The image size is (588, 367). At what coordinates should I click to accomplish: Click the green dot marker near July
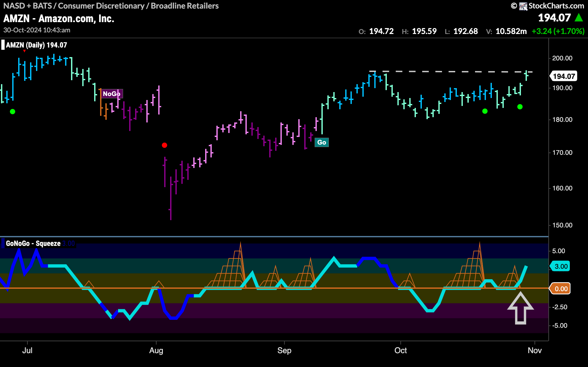(x=13, y=112)
